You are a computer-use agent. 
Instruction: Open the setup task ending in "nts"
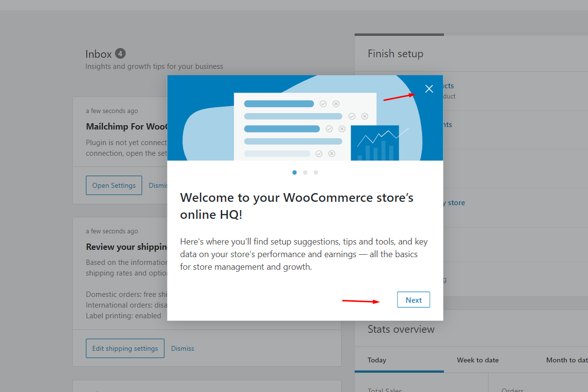click(x=447, y=125)
